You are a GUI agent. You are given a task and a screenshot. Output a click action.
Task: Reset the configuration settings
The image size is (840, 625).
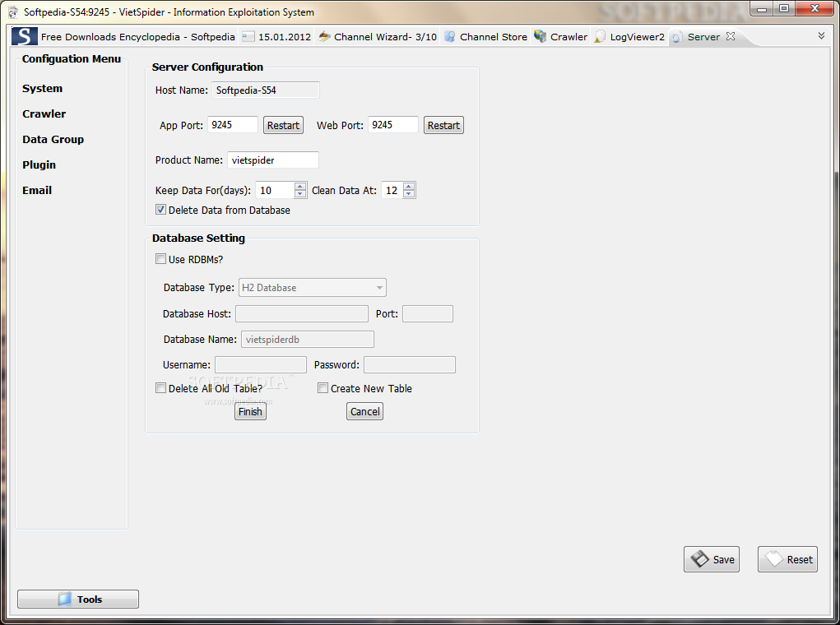tap(787, 559)
